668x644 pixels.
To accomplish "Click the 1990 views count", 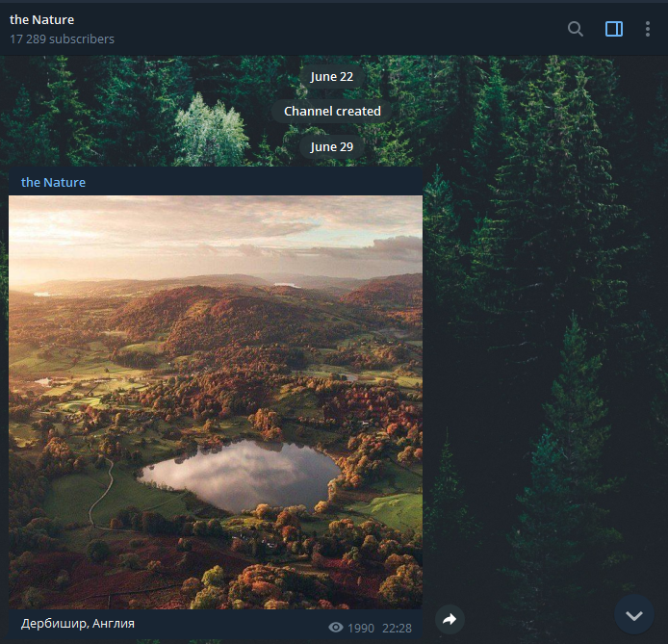I will 361,629.
